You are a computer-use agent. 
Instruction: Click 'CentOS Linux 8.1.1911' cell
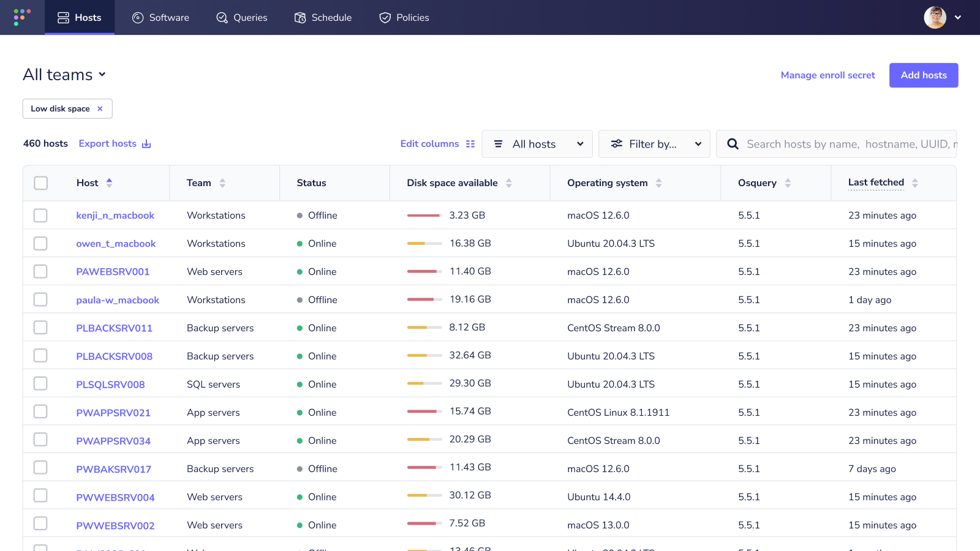tap(618, 413)
